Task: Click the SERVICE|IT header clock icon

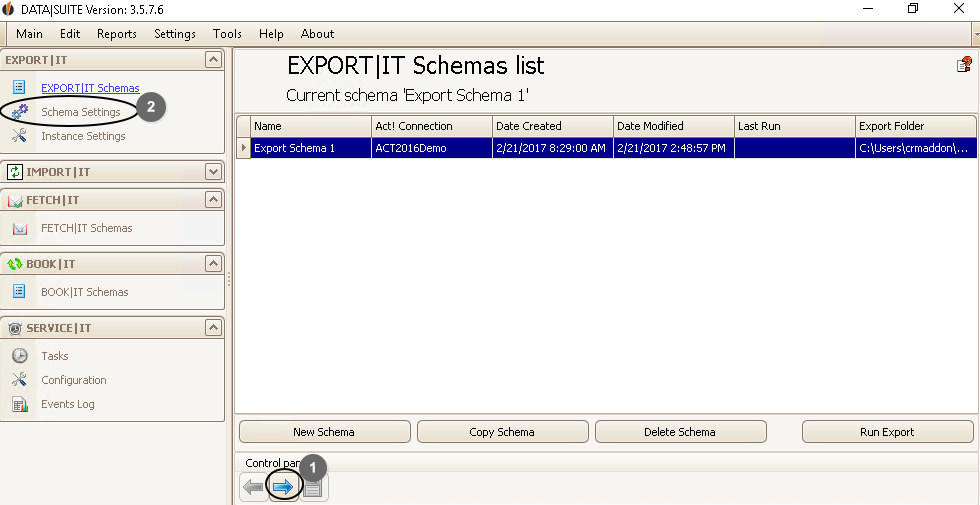Action: (15, 328)
